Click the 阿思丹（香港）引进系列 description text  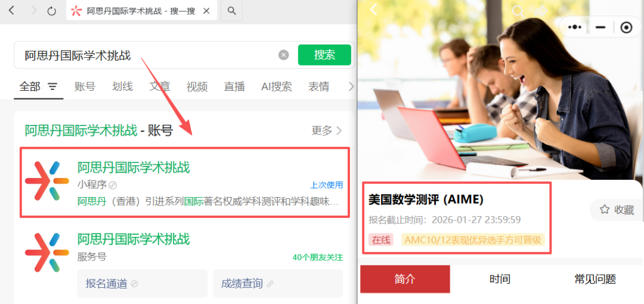[208, 202]
